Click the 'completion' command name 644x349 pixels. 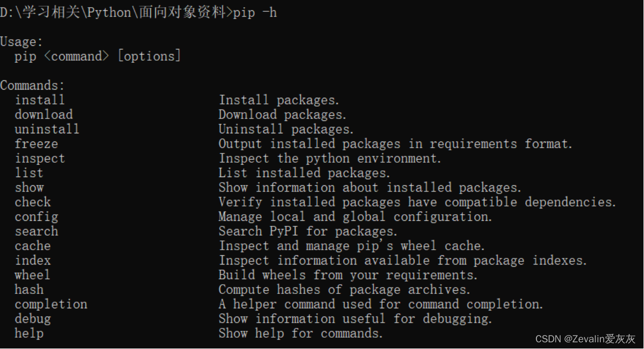(x=51, y=304)
